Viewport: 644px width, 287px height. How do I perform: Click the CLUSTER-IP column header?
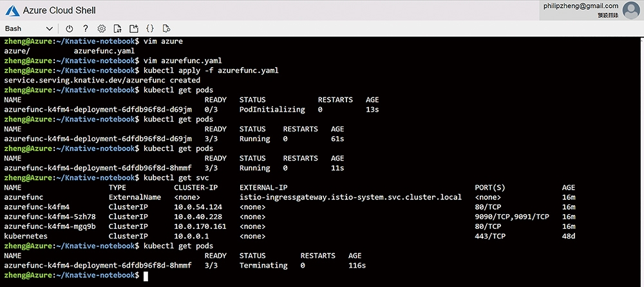coord(196,188)
